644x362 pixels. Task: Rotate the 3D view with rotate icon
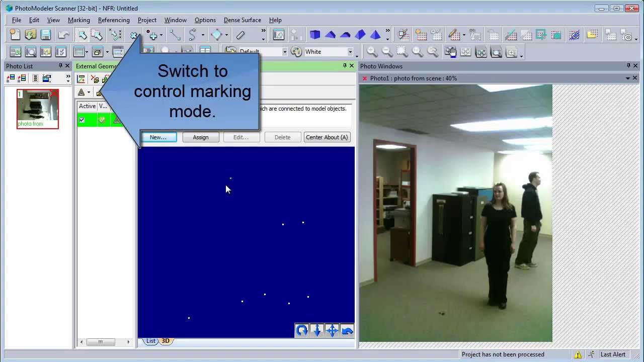302,330
